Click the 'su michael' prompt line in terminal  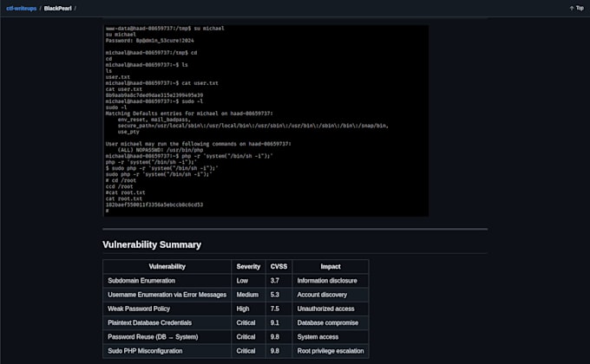[x=165, y=29]
